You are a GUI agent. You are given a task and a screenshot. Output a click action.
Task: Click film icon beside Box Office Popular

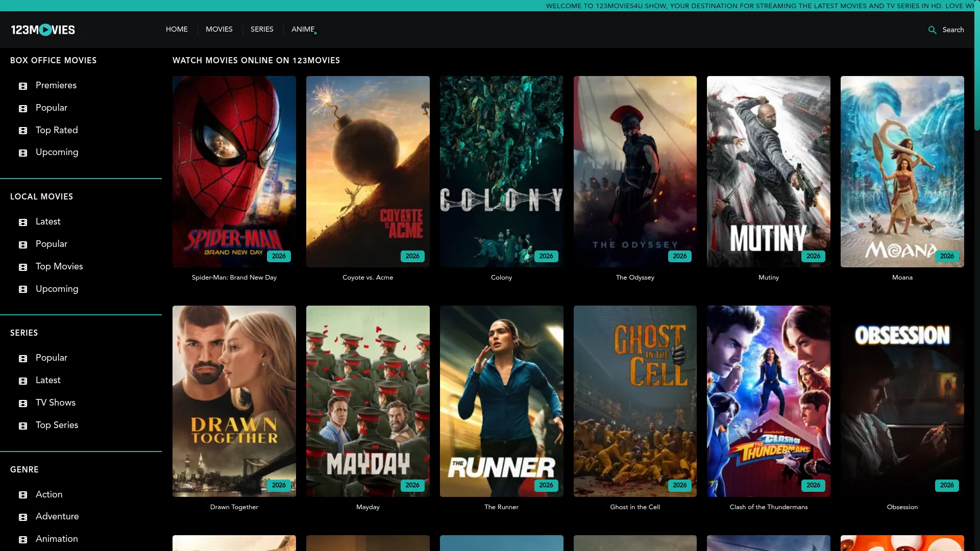[x=23, y=109]
